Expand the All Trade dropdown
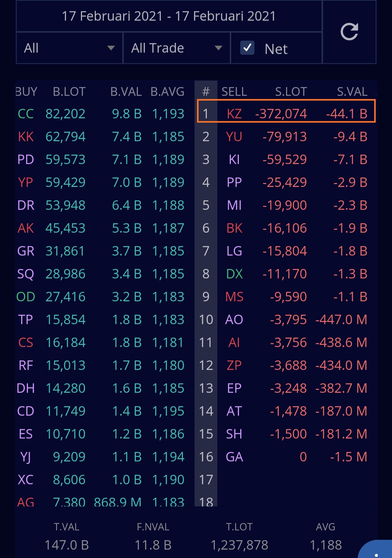The height and width of the screenshot is (558, 392). (176, 48)
